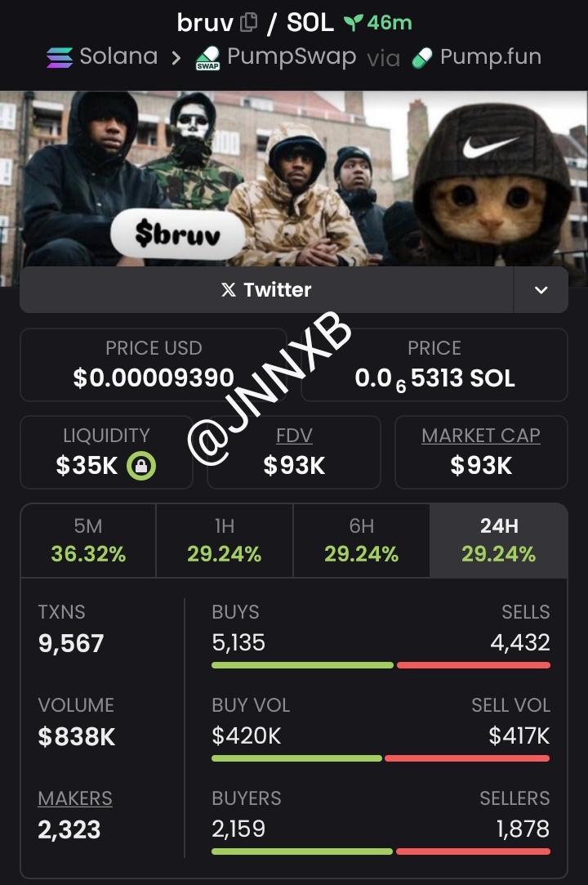Select the 24H timeframe tab

pos(498,541)
